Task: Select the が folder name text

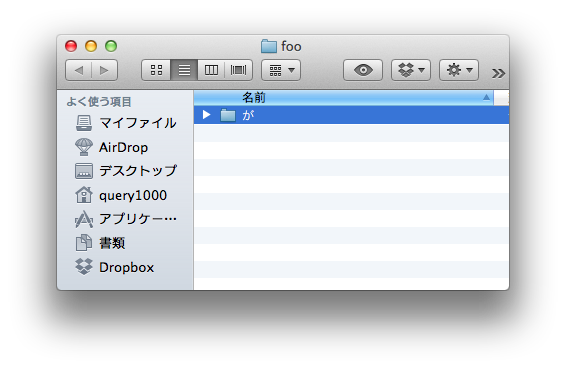Action: [248, 115]
